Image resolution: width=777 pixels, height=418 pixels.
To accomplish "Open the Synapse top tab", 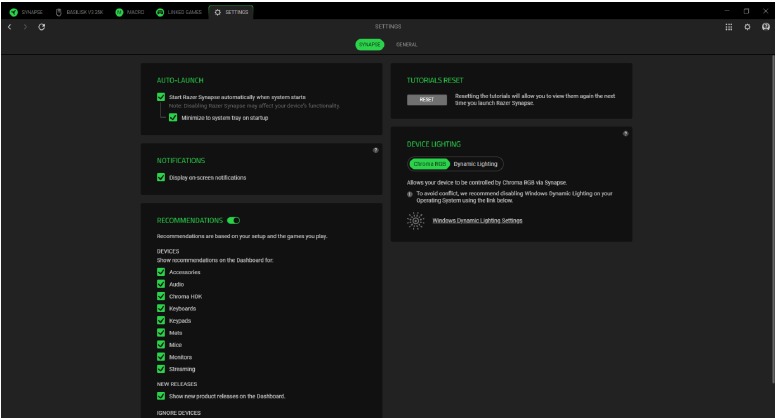I will pyautogui.click(x=26, y=12).
